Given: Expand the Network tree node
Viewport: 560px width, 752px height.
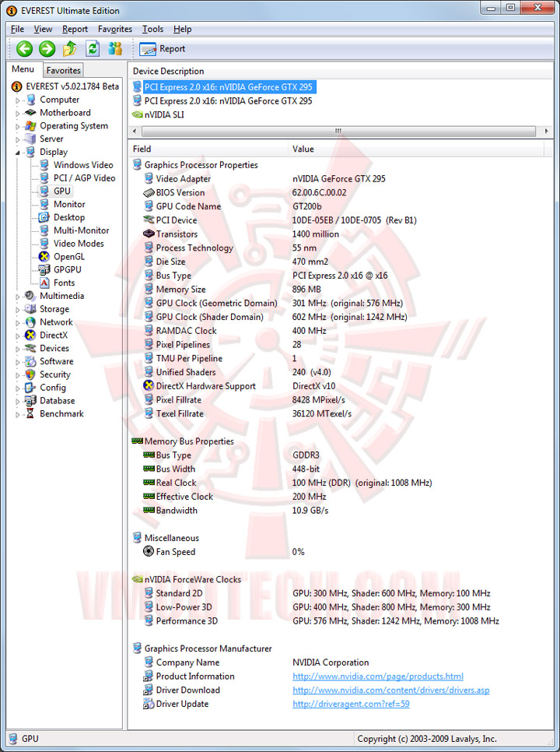Looking at the screenshot, I should [18, 323].
